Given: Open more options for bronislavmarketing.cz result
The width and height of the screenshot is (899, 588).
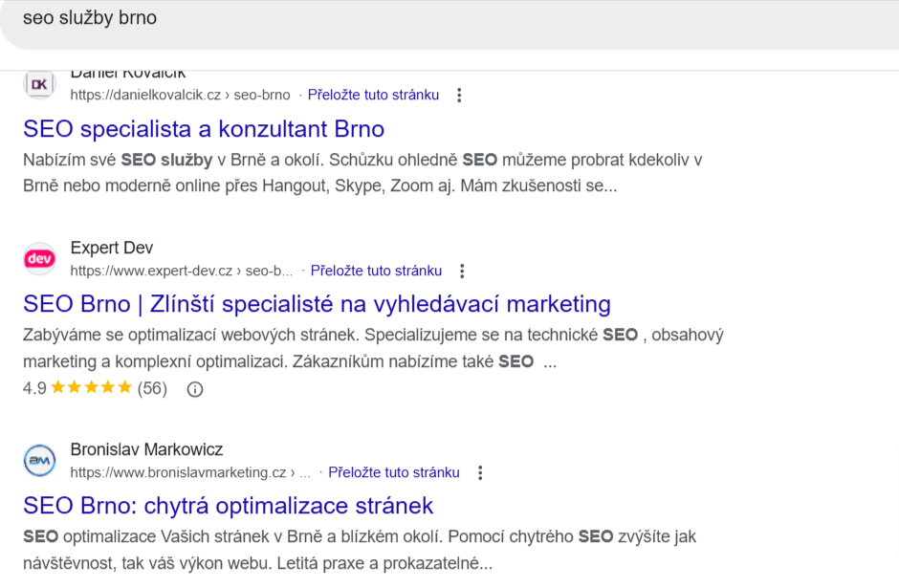Looking at the screenshot, I should coord(480,473).
